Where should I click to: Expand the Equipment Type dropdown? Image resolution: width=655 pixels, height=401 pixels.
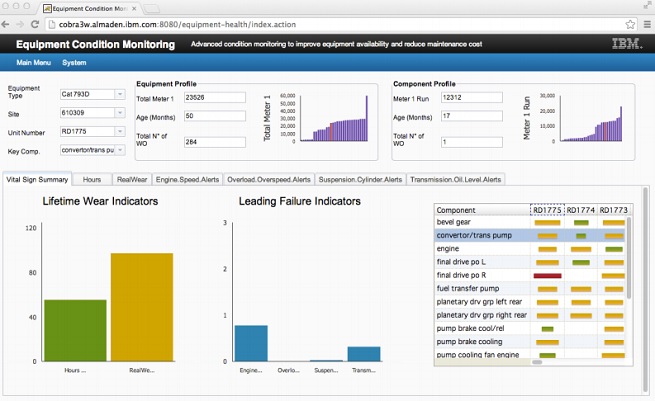tap(120, 94)
